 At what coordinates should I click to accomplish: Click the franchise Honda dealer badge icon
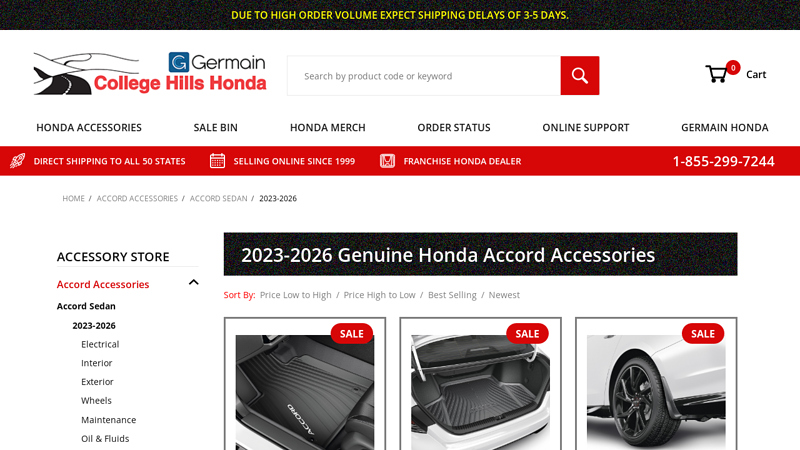[387, 161]
